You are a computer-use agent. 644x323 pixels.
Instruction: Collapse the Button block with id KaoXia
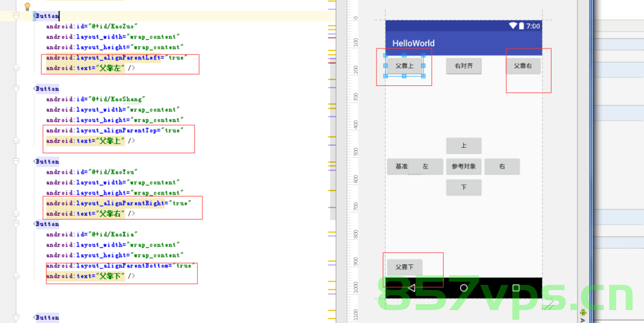point(16,224)
